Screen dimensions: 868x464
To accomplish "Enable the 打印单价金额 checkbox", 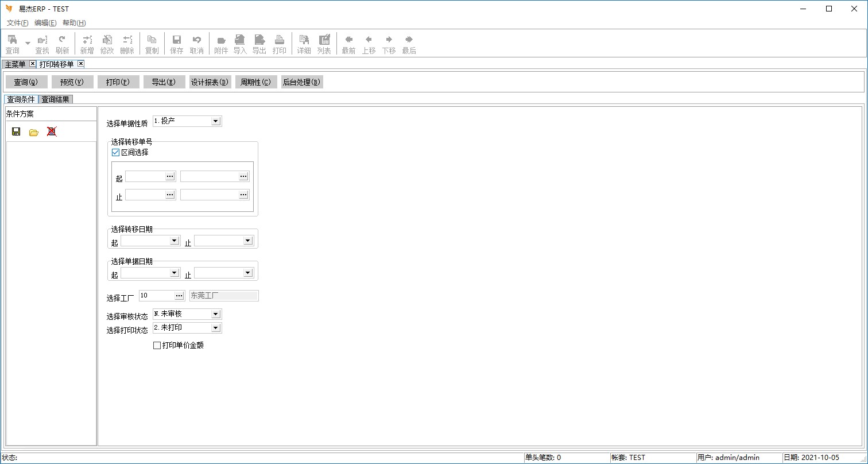I will click(157, 346).
